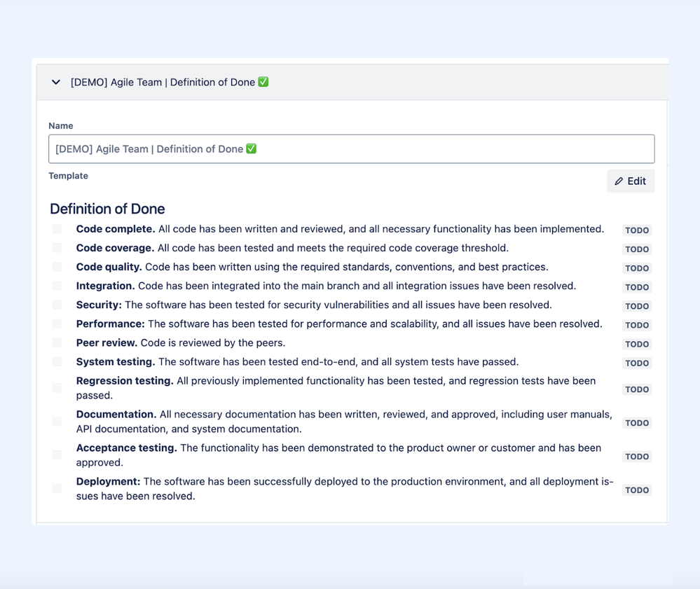
Task: Click the Template label
Action: pos(68,176)
